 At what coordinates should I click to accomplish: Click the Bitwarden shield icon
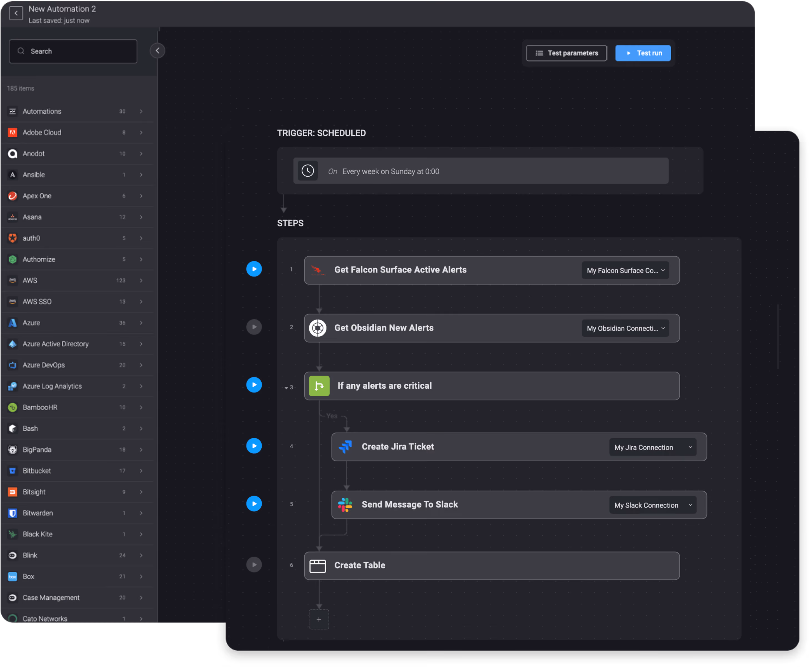pos(13,513)
